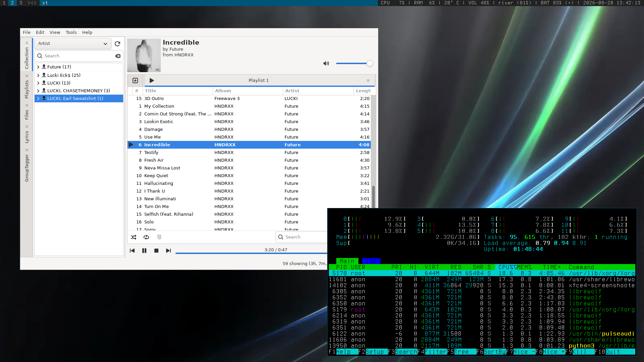Expand the LUCKI, CHASETHEMONEY (3) node
Image resolution: width=644 pixels, height=362 pixels.
click(x=38, y=91)
